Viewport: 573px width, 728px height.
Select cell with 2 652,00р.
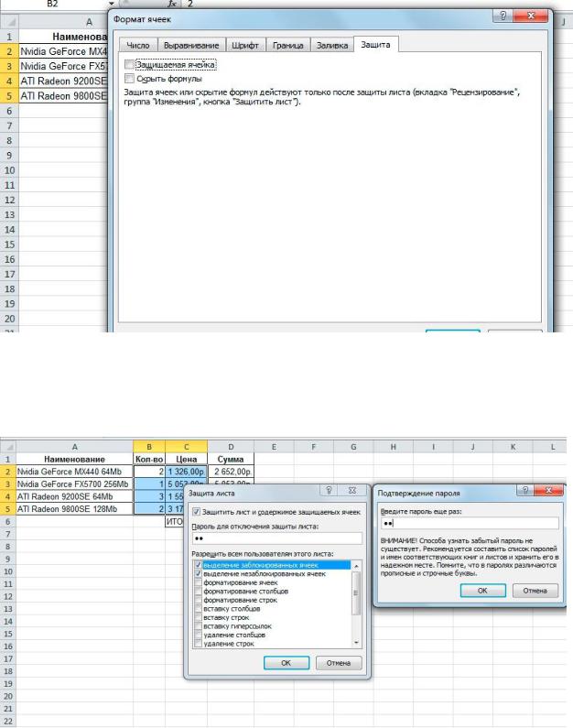(x=231, y=472)
